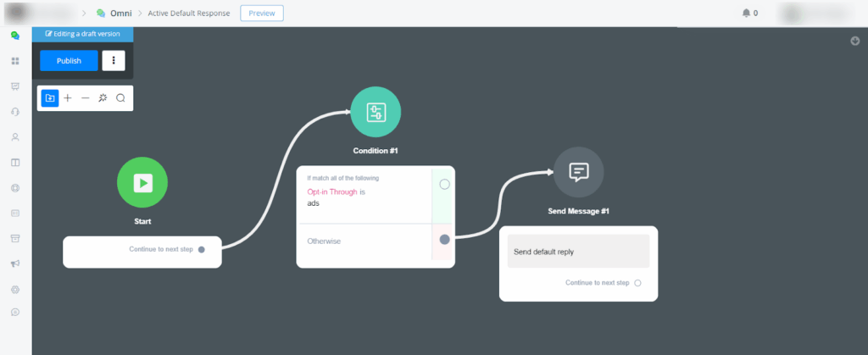The image size is (868, 355).
Task: Click the zoom in plus icon
Action: coord(68,98)
